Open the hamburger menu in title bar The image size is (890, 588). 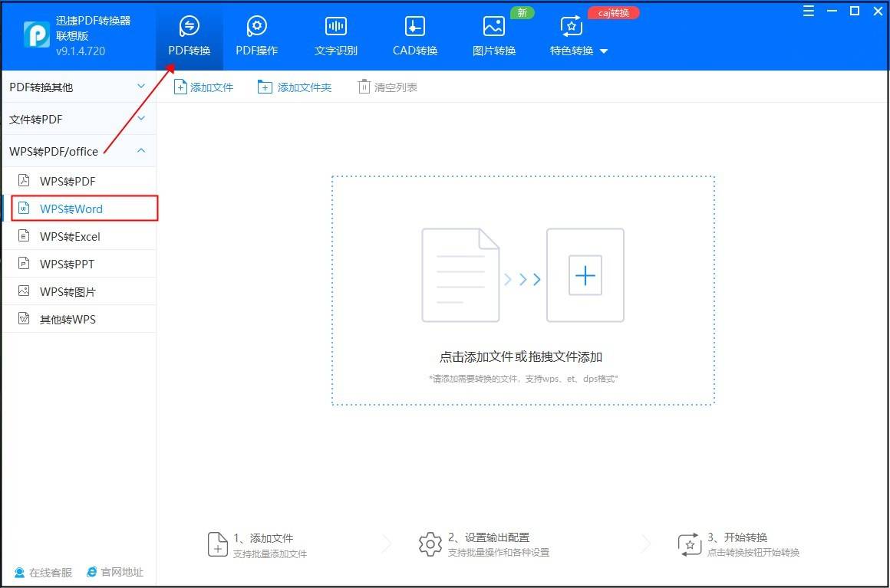[x=808, y=11]
